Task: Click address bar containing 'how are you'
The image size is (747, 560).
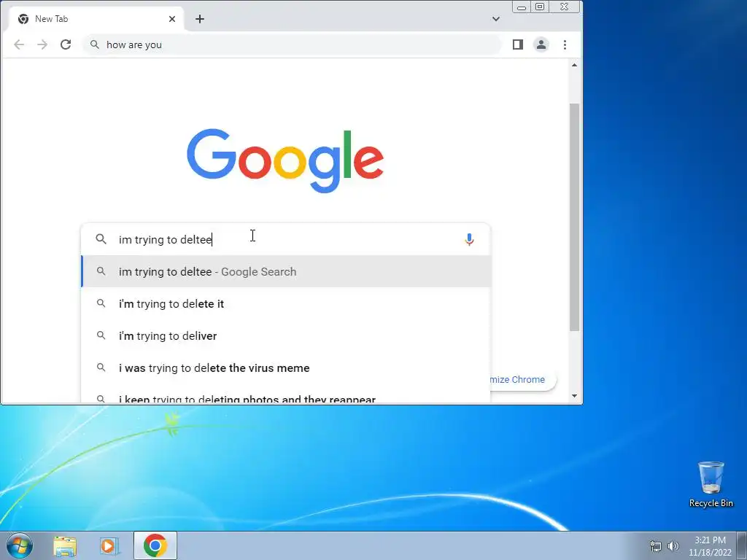Action: point(293,44)
